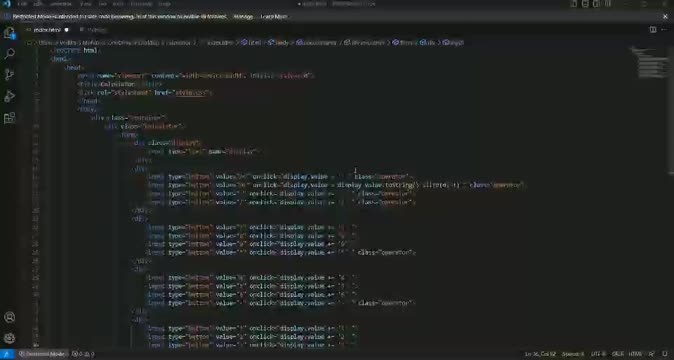Viewport: 674px width, 360px height.
Task: Toggle the secondary sidebar layout icon
Action: pyautogui.click(x=596, y=4)
